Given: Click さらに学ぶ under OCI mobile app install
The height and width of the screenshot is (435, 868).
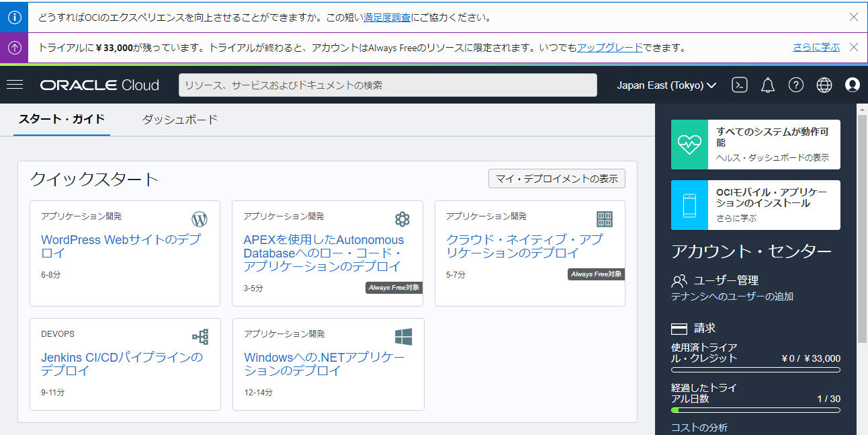Looking at the screenshot, I should (736, 219).
